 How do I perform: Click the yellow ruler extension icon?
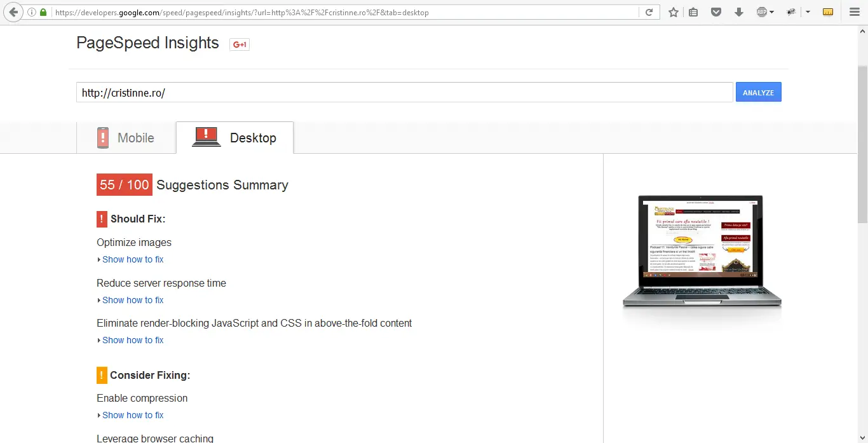827,12
